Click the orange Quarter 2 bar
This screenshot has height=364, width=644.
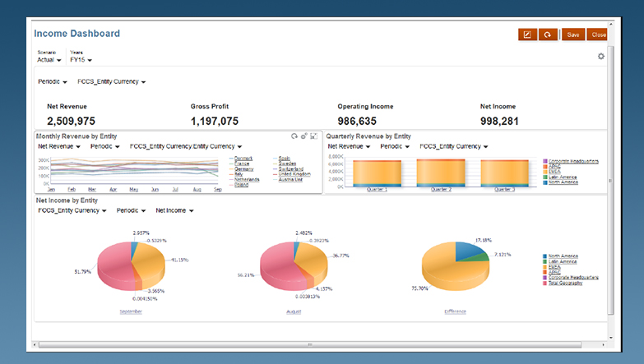[442, 173]
